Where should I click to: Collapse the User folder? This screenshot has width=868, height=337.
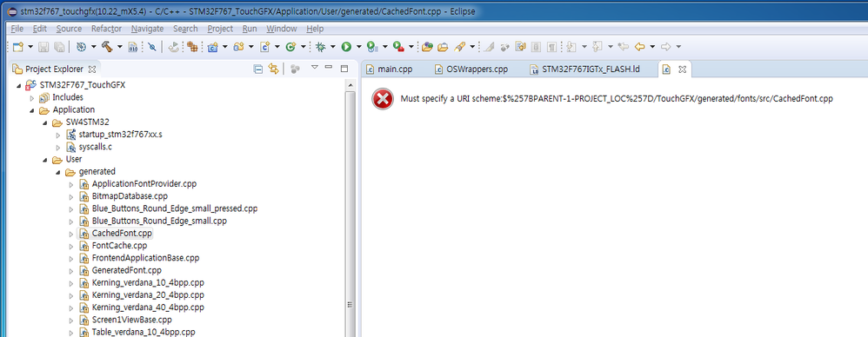(x=45, y=160)
